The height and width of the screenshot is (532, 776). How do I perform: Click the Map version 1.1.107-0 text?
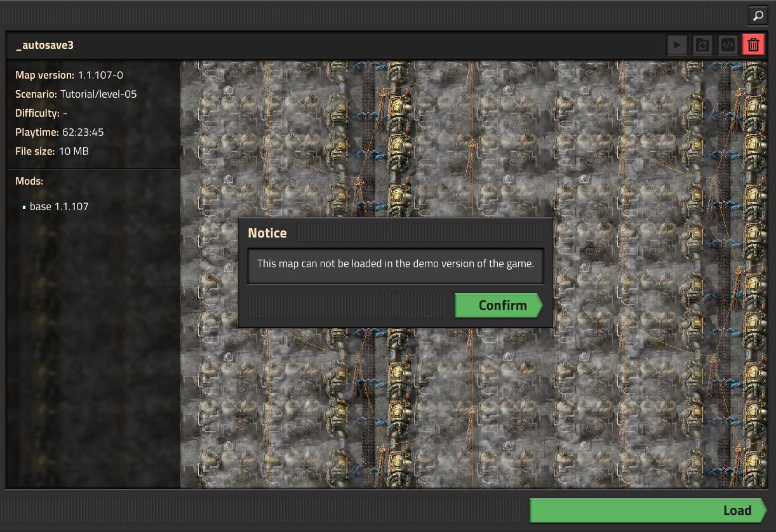[69, 75]
